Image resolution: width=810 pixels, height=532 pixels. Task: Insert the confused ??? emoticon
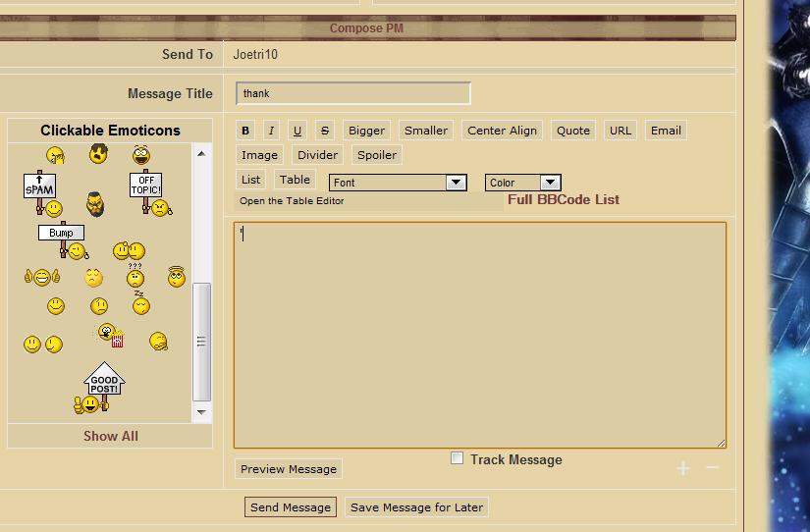[x=135, y=276]
